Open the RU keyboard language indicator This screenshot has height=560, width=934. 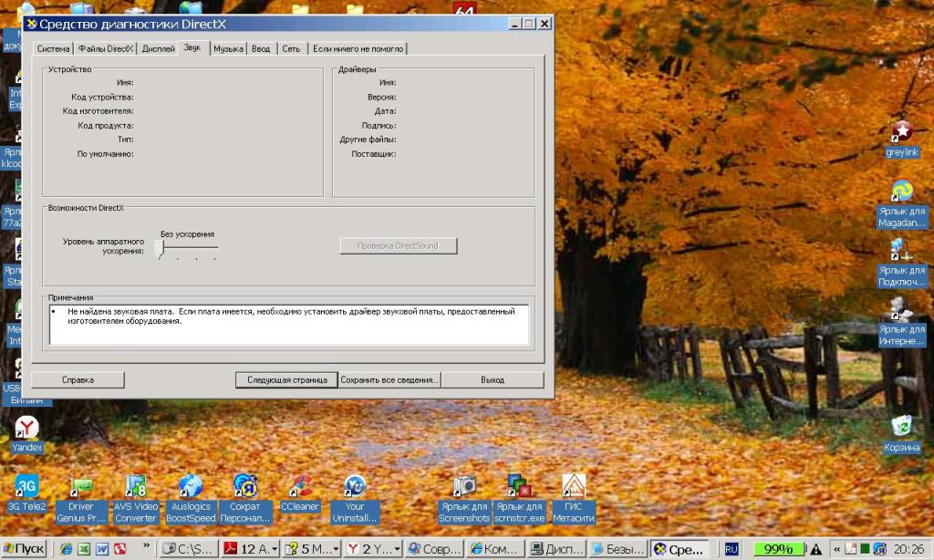pos(732,549)
